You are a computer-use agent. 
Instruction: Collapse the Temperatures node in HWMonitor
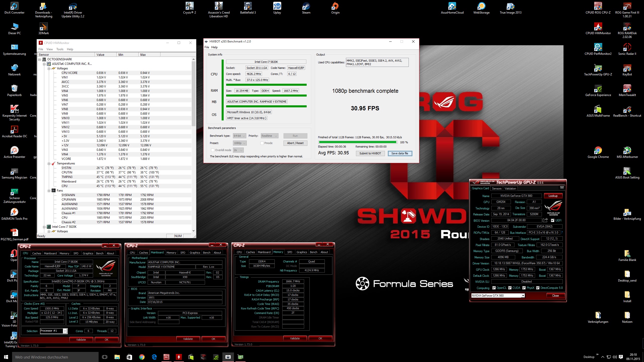tap(49, 163)
